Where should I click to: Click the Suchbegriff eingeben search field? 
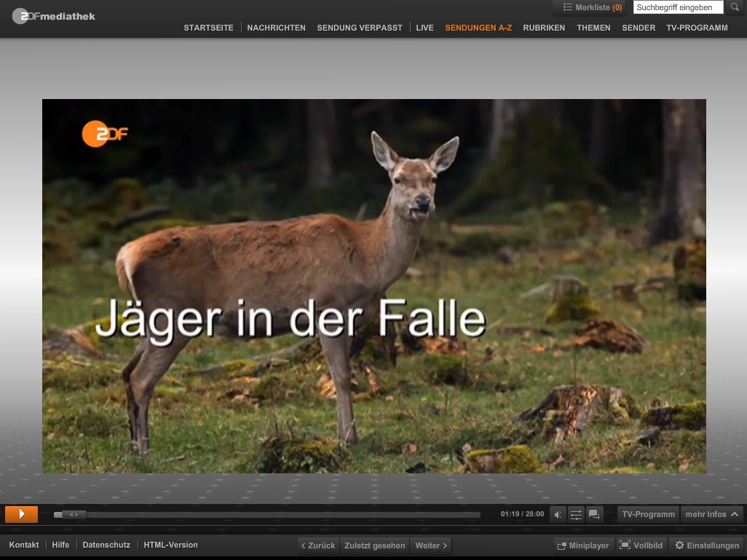click(x=677, y=7)
